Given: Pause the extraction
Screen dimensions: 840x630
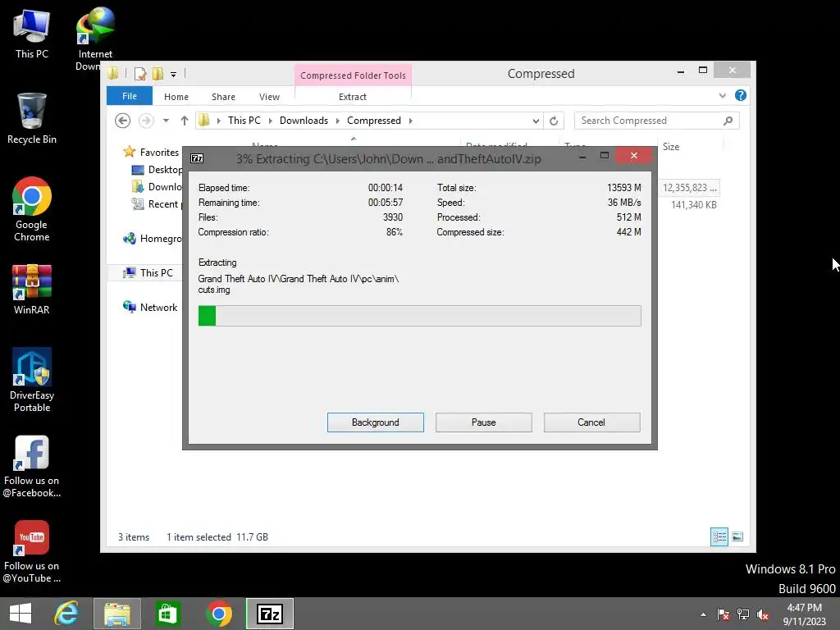Looking at the screenshot, I should 484,422.
